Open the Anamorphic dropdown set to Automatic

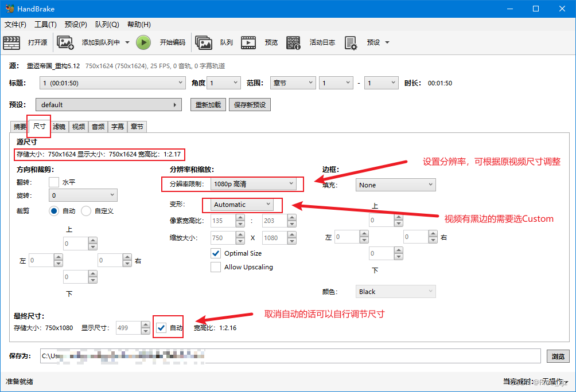(x=242, y=205)
